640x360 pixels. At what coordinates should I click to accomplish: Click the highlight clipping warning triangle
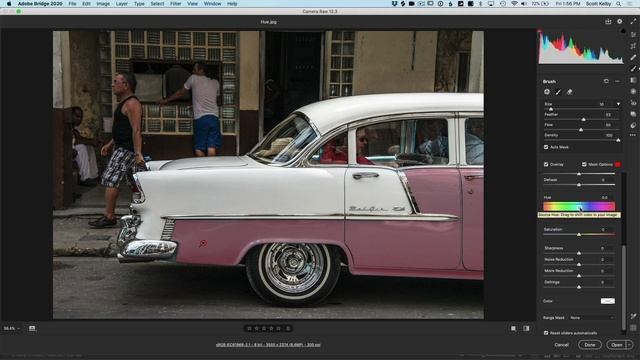pyautogui.click(x=623, y=31)
